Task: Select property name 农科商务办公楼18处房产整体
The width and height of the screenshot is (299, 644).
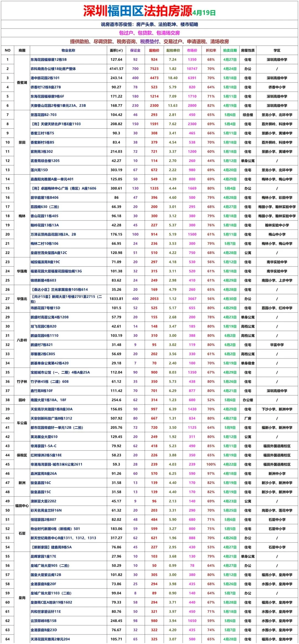Action: [x=53, y=69]
